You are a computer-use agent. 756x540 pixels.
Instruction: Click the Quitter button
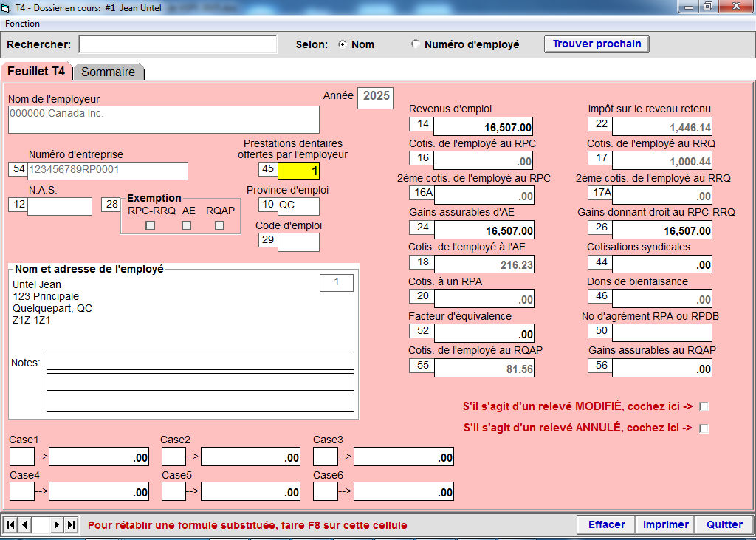tap(724, 524)
